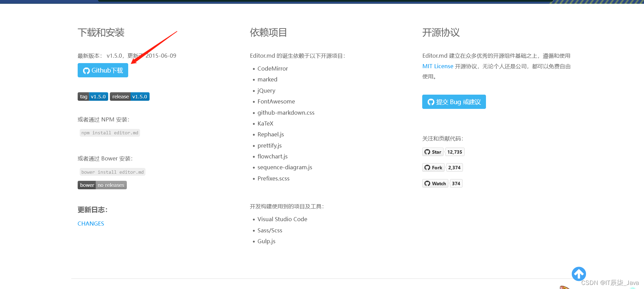Click the Github下载 download button
This screenshot has height=289, width=644.
pyautogui.click(x=103, y=70)
